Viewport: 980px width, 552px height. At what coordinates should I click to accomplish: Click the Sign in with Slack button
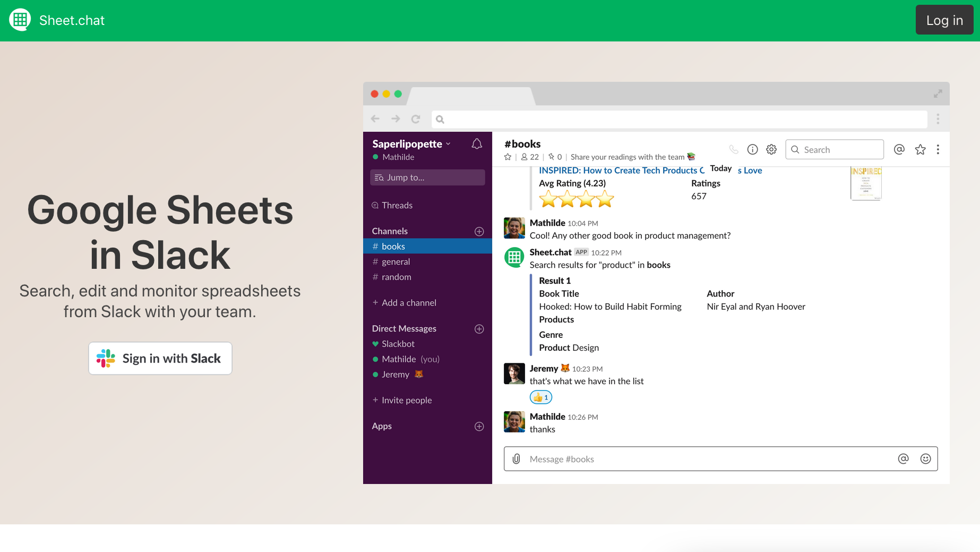160,358
